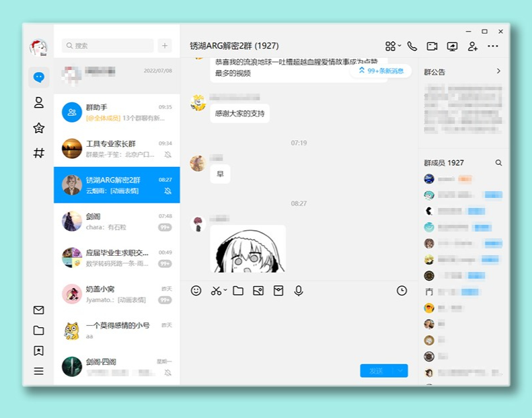The width and height of the screenshot is (532, 418).
Task: Click the user profile avatar at top left
Action: tap(38, 48)
